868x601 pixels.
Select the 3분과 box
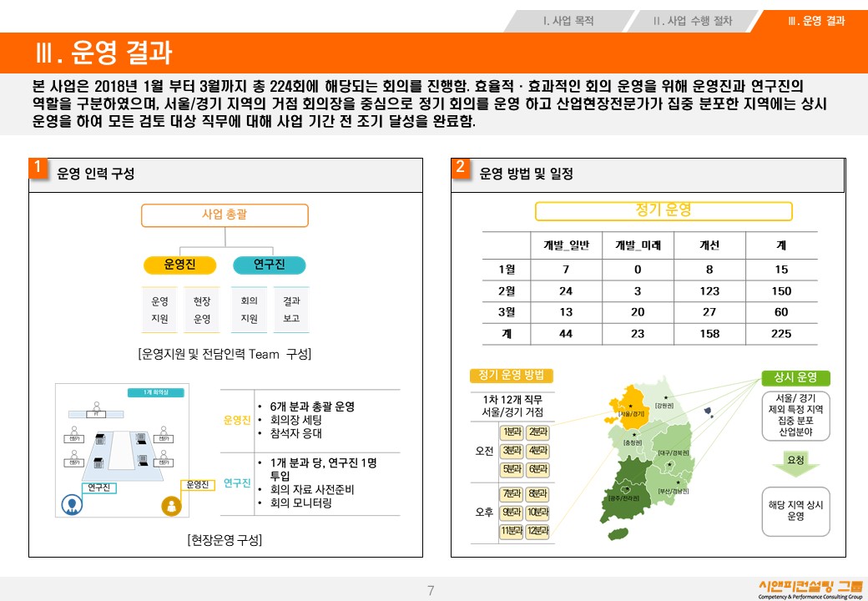(x=512, y=451)
